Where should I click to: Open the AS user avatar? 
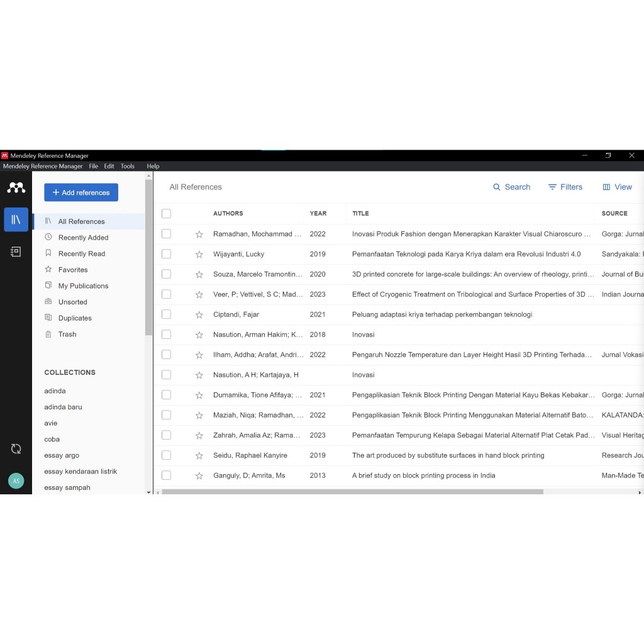16,481
